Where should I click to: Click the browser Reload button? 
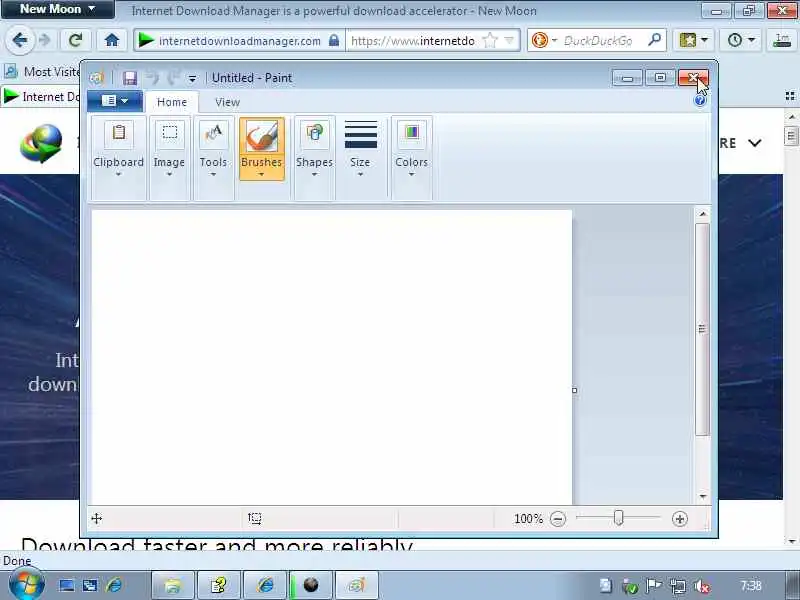click(76, 40)
